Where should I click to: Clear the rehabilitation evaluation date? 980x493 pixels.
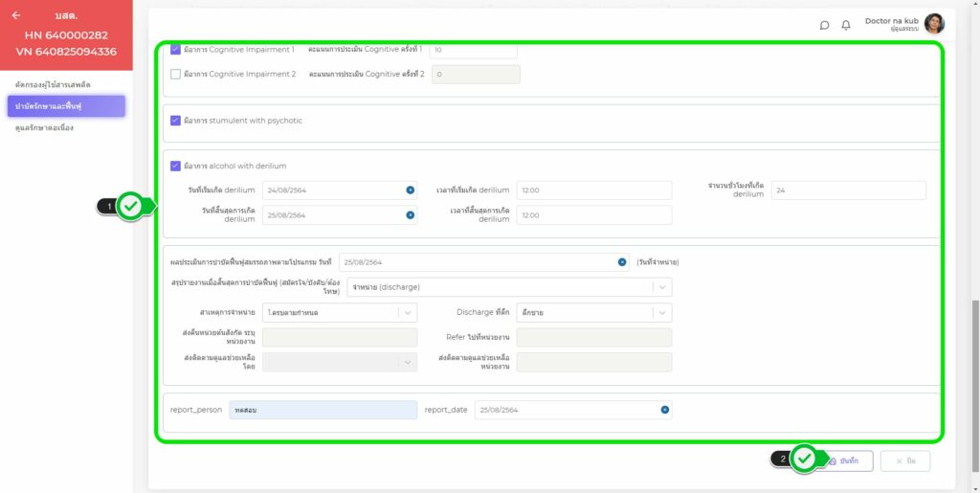(x=622, y=261)
